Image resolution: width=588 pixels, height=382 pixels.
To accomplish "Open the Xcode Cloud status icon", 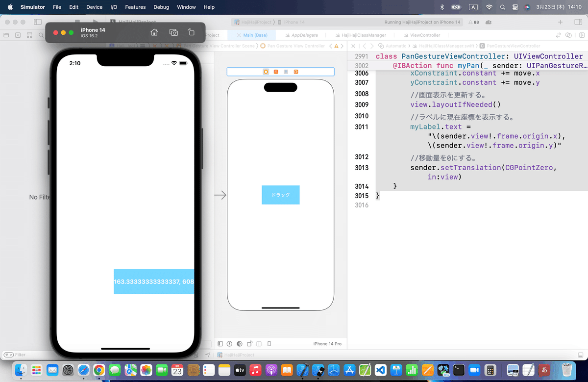I will click(x=490, y=22).
